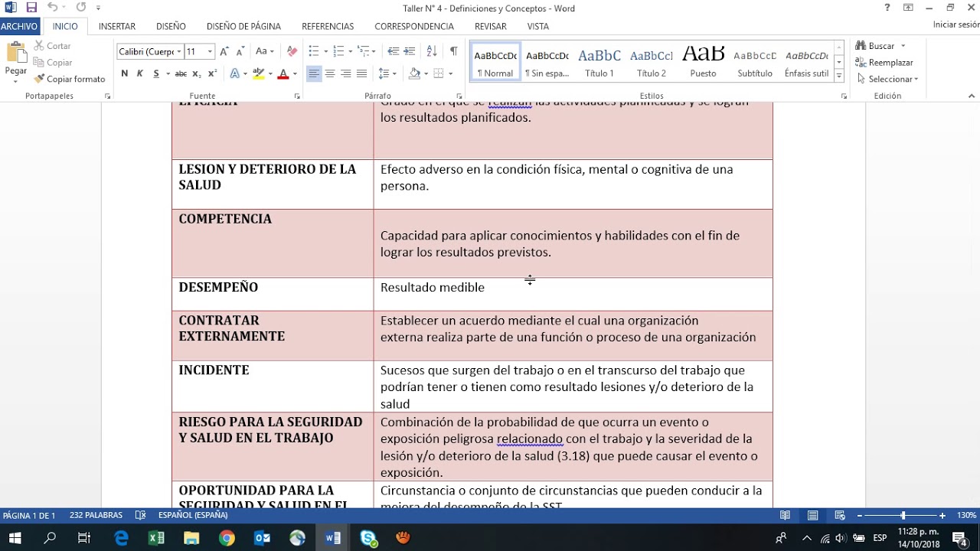980x551 pixels.
Task: Open Word Help question mark
Action: click(887, 8)
